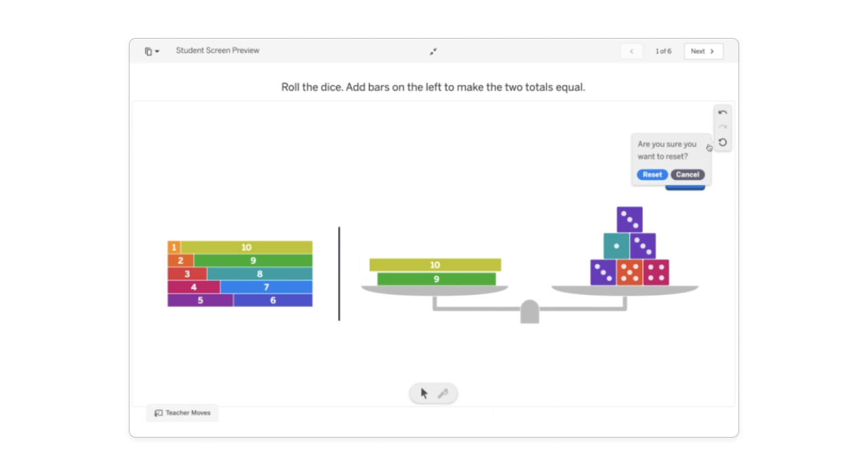
Task: Confirm with the blue Reset button
Action: click(652, 174)
